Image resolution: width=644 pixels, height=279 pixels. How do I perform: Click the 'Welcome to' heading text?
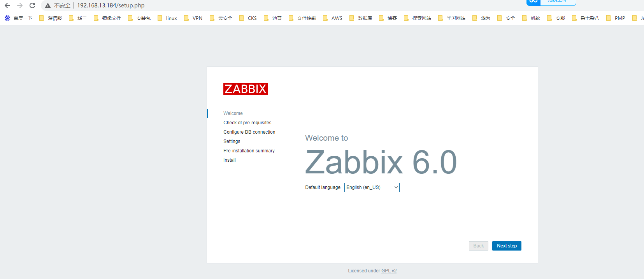click(x=326, y=138)
